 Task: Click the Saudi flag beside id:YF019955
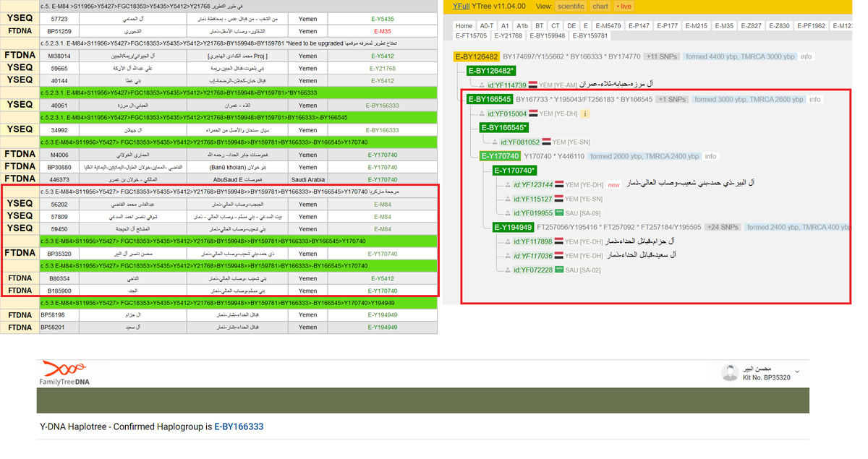560,213
